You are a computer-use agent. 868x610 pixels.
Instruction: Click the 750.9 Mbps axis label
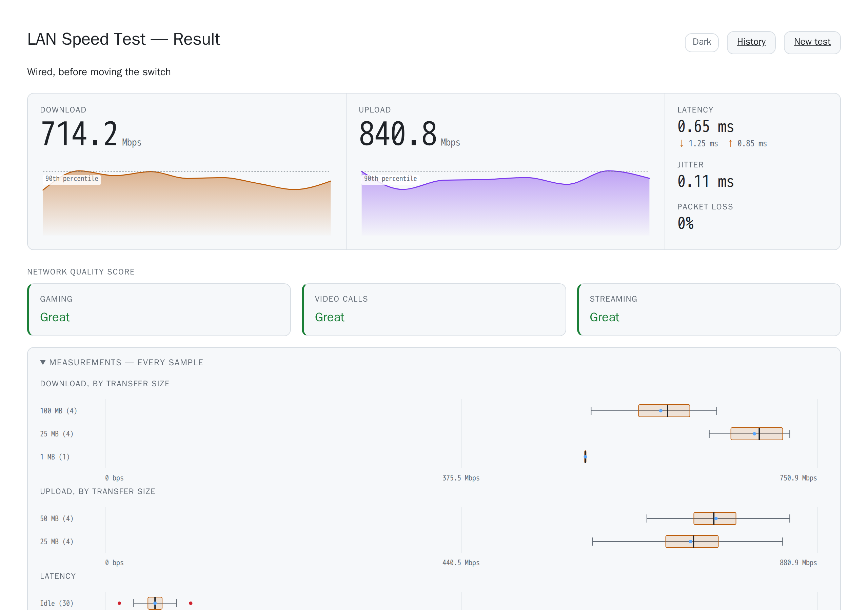pyautogui.click(x=798, y=478)
